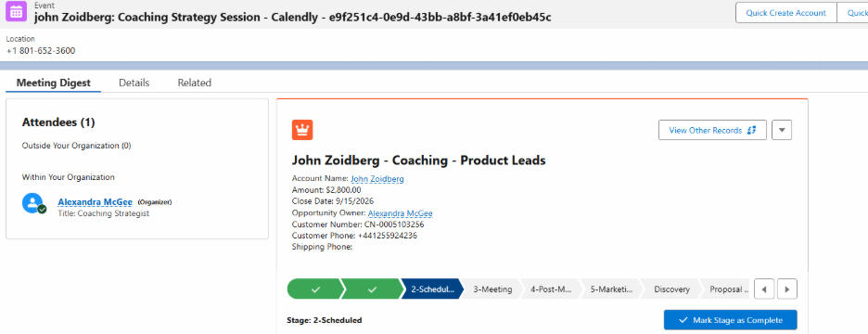Select the 4-Post-M... stage in path

click(552, 289)
